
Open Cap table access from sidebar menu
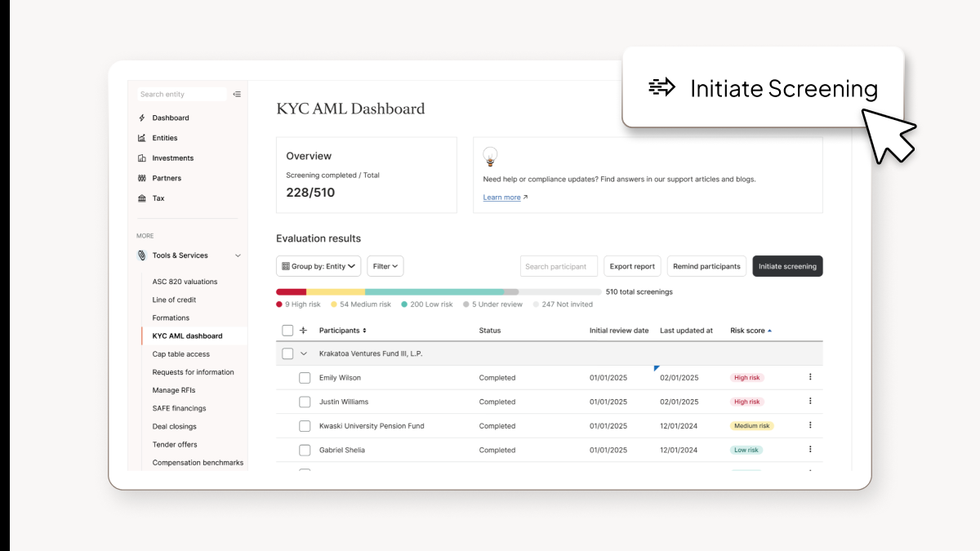(x=180, y=353)
